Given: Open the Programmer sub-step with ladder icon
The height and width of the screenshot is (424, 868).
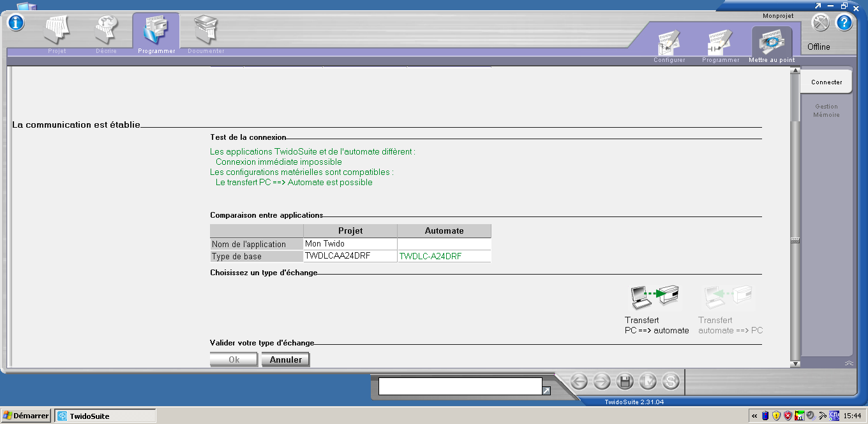Looking at the screenshot, I should coord(720,45).
